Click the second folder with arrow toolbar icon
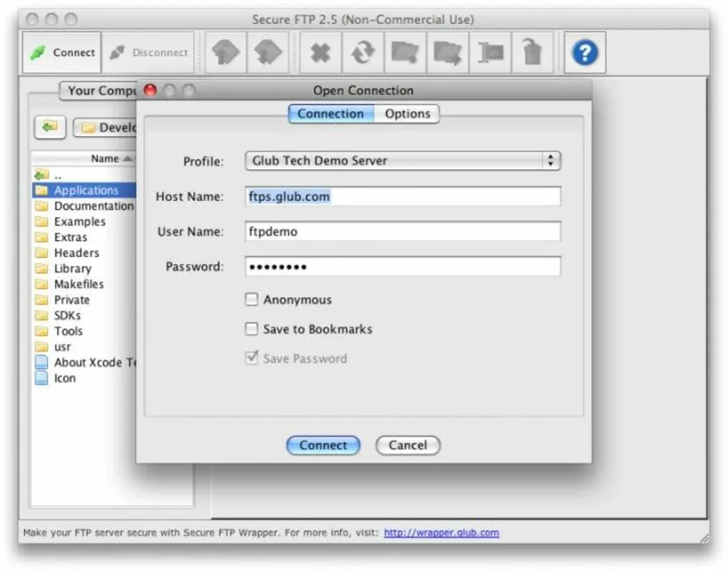The height and width of the screenshot is (571, 728). tap(448, 52)
